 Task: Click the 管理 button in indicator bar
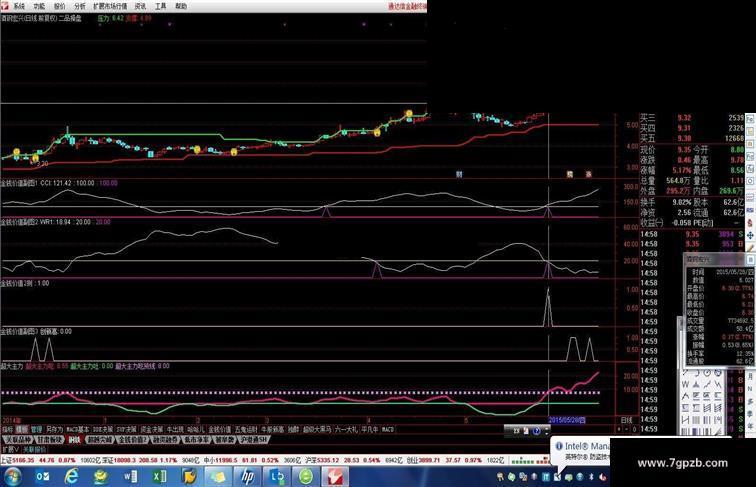37,429
